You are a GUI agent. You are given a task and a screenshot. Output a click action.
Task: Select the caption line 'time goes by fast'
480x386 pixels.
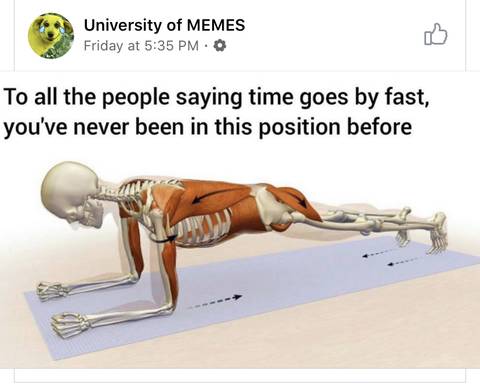(337, 97)
